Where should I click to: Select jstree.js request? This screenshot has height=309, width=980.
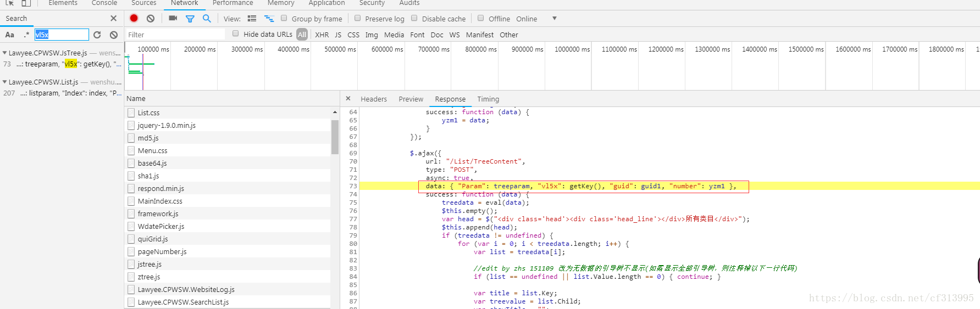click(228, 264)
